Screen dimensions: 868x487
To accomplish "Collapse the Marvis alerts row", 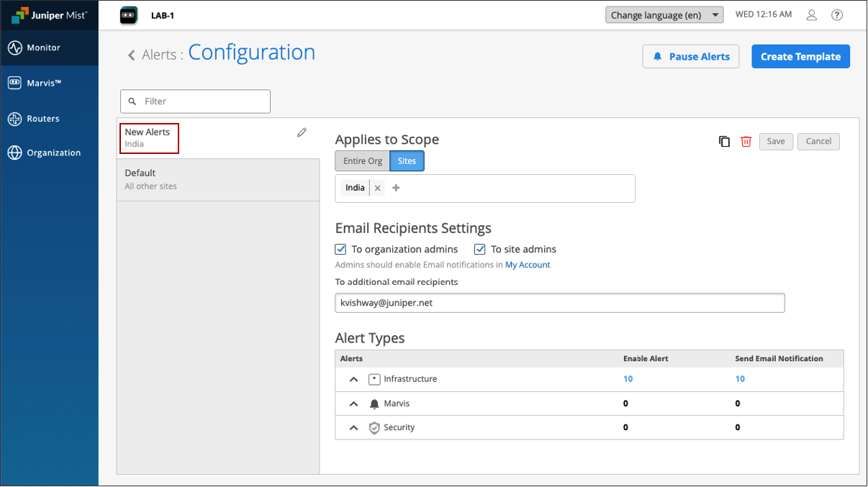I will (353, 404).
